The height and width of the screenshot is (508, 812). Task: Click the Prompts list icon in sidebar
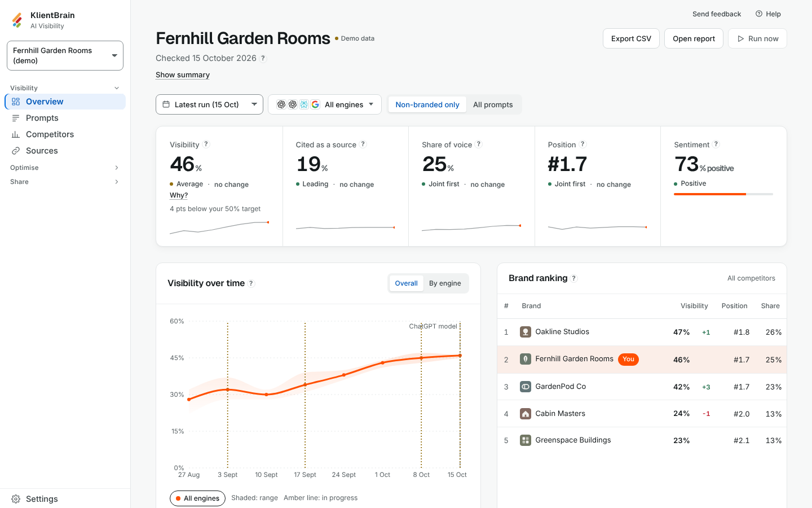16,118
